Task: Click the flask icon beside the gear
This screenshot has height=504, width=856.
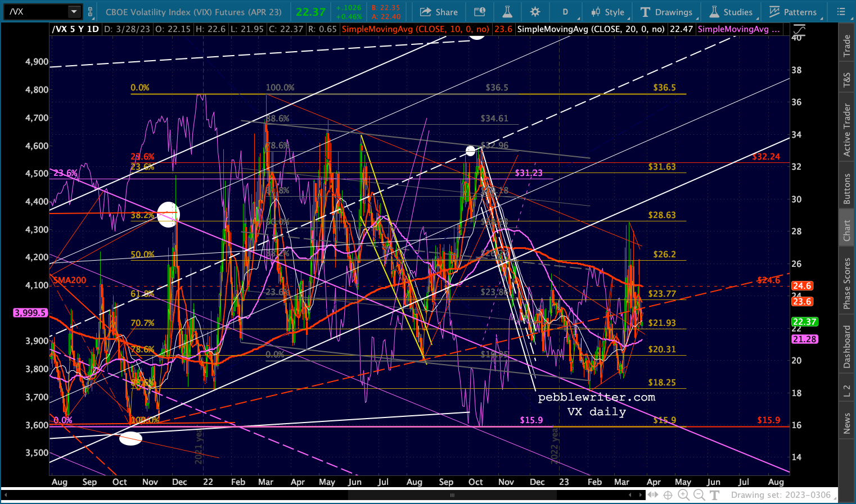Action: click(507, 12)
